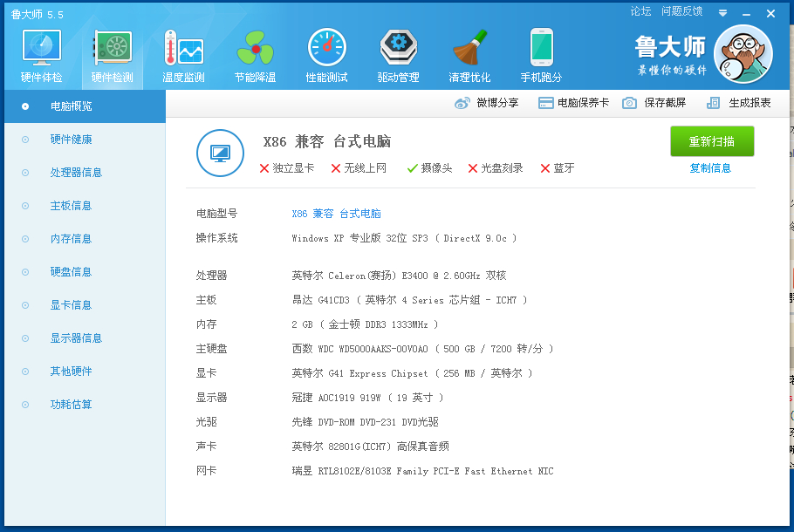This screenshot has height=532, width=794.
Task: Open 硬件体检 hardware checkup icon
Action: pos(42,48)
